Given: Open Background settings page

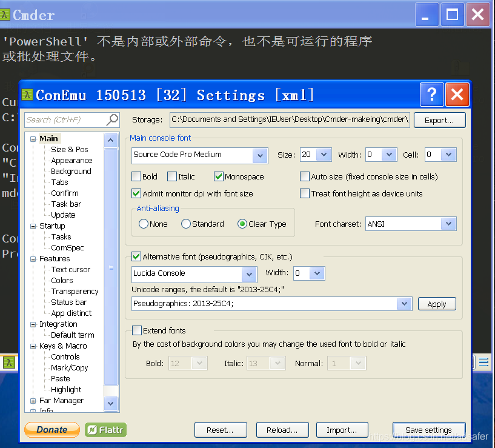Looking at the screenshot, I should coord(71,171).
